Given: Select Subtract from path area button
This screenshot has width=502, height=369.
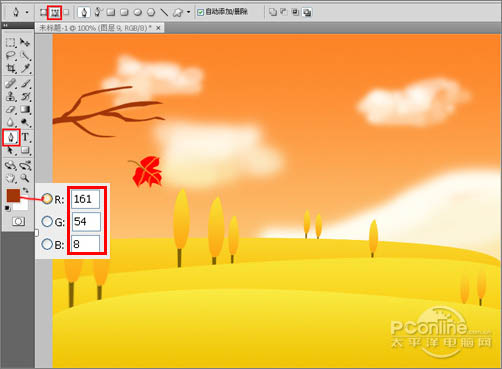Looking at the screenshot, I should pyautogui.click(x=284, y=12).
